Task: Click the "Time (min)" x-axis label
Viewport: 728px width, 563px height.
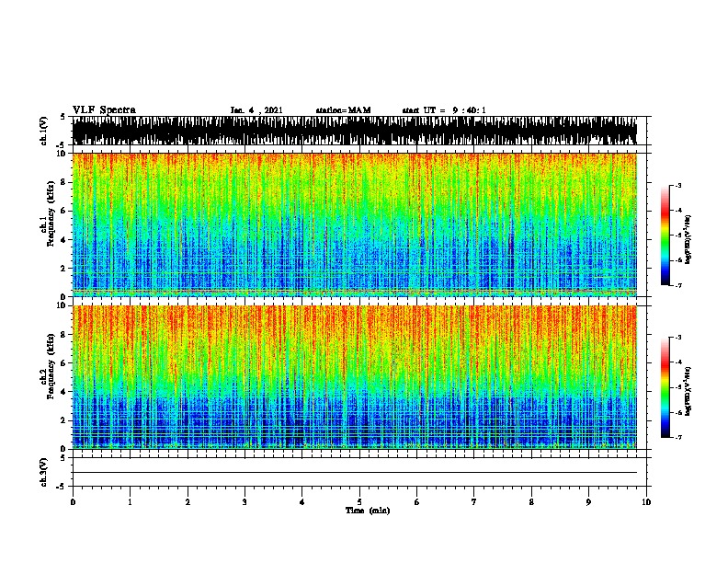Action: [x=368, y=511]
